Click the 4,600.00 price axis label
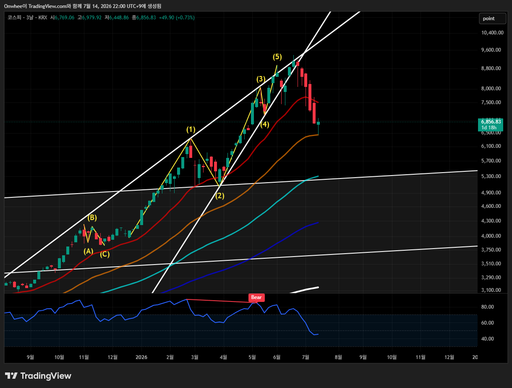Screen dimensions: 512x388 tap(492, 206)
